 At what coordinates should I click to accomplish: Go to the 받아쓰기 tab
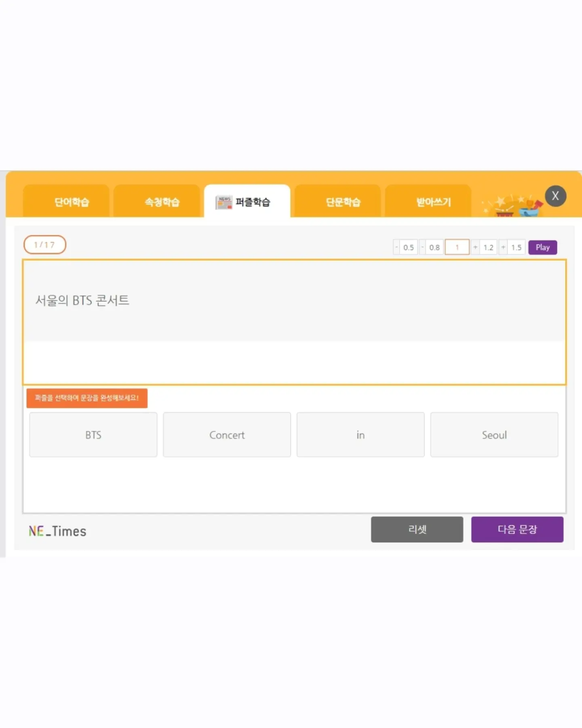[x=428, y=201]
